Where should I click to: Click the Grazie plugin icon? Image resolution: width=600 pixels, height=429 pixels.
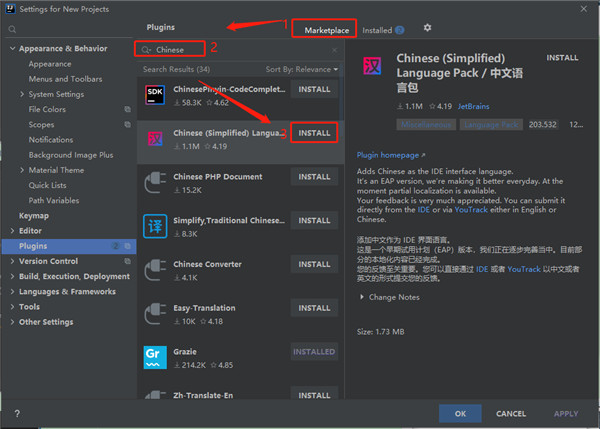(155, 357)
